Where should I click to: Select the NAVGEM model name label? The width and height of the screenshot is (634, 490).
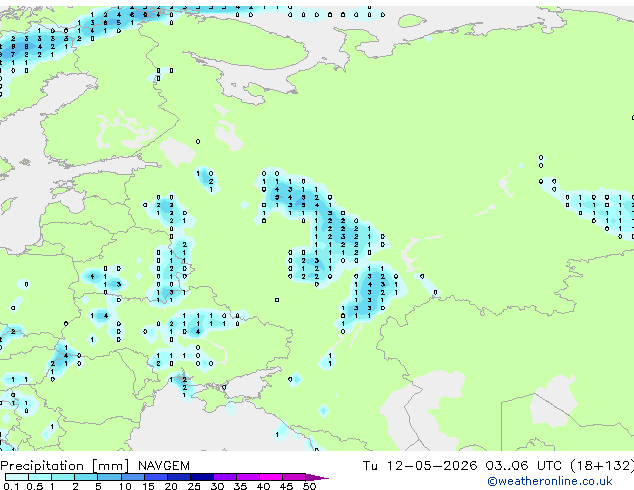click(164, 466)
